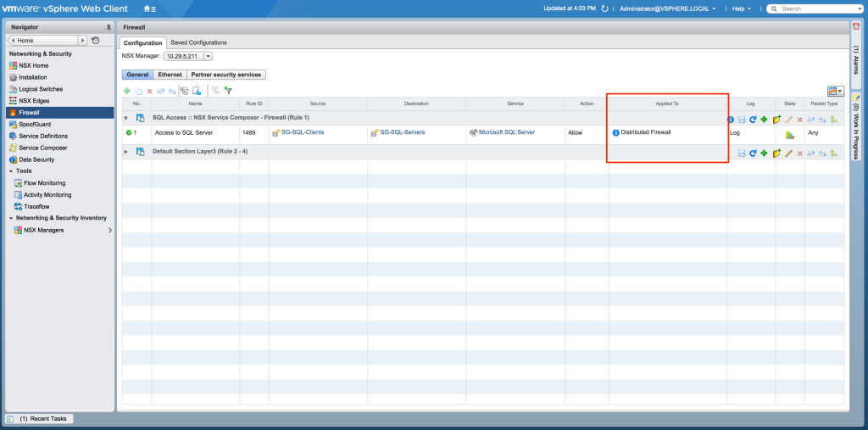868x430 pixels.
Task: Click refresh icon in SQL Access section row
Action: [x=753, y=119]
